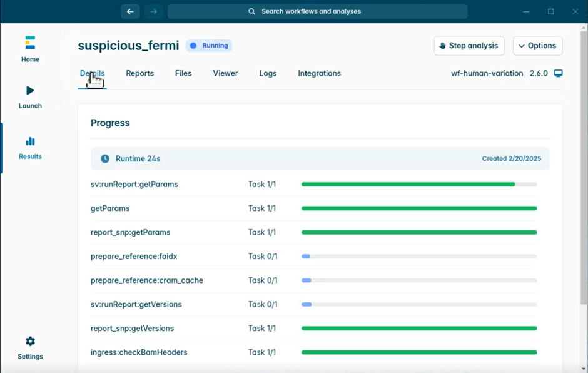Open the Options dropdown

(537, 46)
